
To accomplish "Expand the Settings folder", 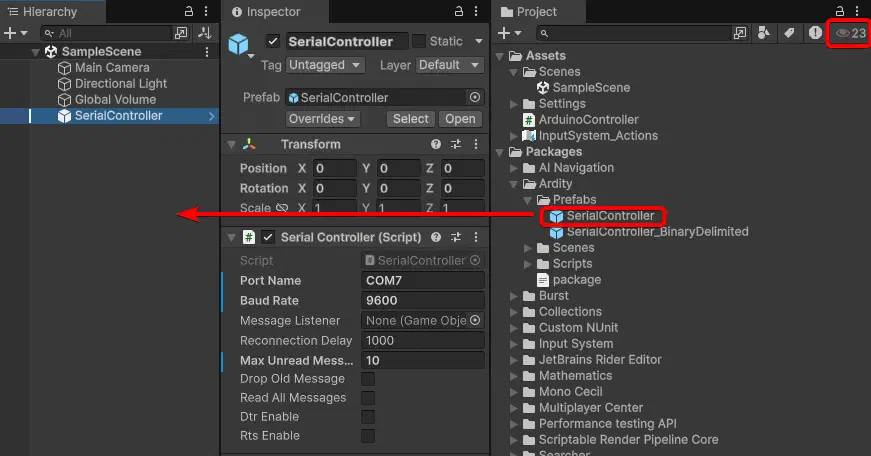I will [514, 104].
